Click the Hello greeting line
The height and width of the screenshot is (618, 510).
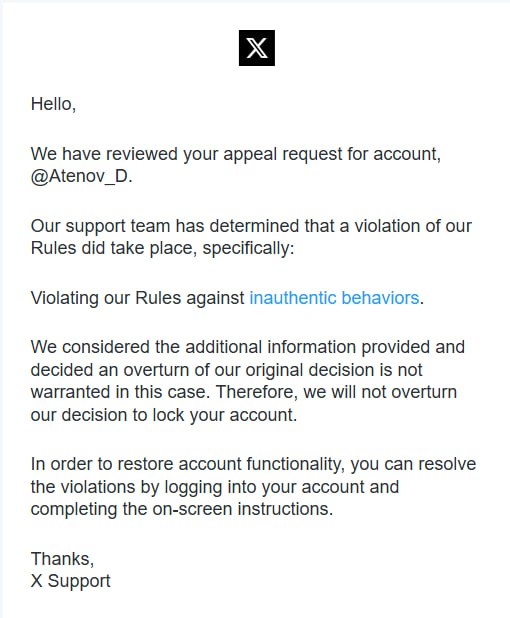click(53, 104)
